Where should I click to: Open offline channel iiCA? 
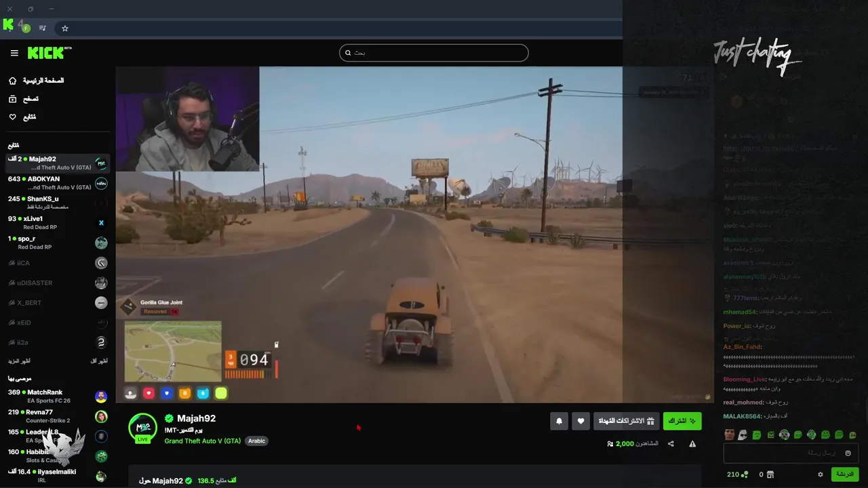[x=58, y=263]
